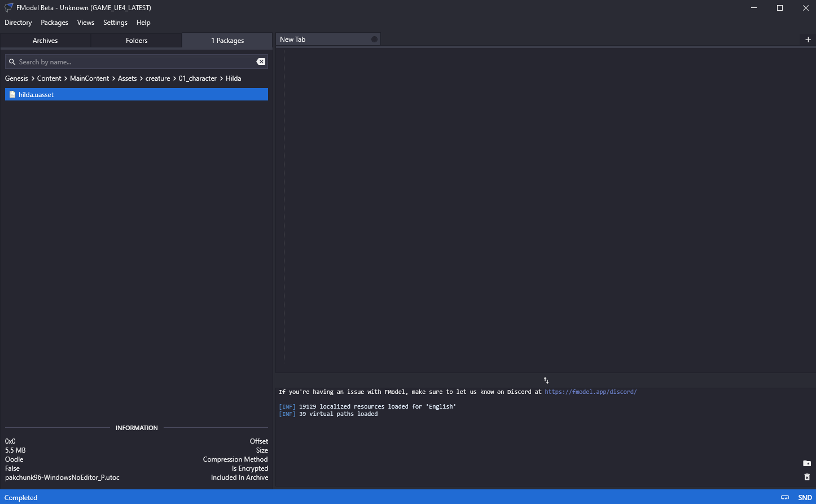Click the hilda.uasset file icon
The image size is (816, 504).
pos(12,95)
